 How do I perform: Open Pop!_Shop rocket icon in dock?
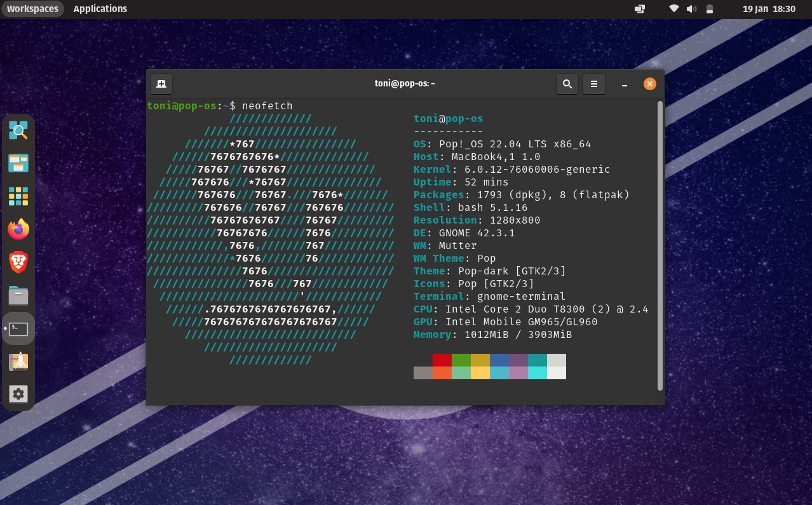[x=18, y=361]
